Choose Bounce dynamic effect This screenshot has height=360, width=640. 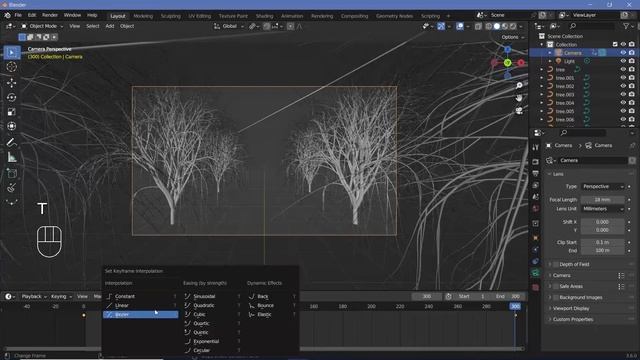[271, 305]
